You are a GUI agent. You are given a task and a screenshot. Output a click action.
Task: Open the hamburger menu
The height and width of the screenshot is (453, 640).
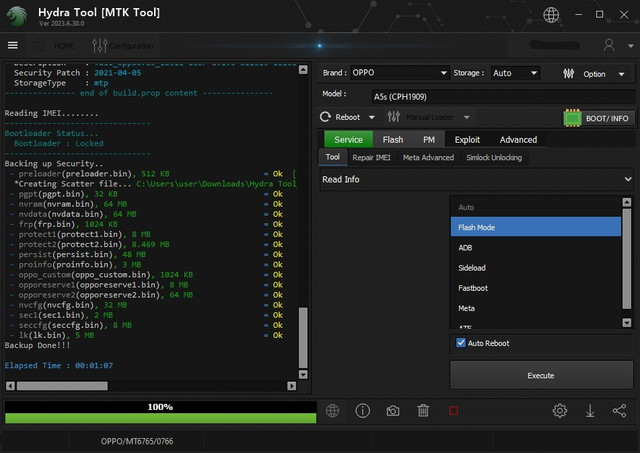click(13, 45)
